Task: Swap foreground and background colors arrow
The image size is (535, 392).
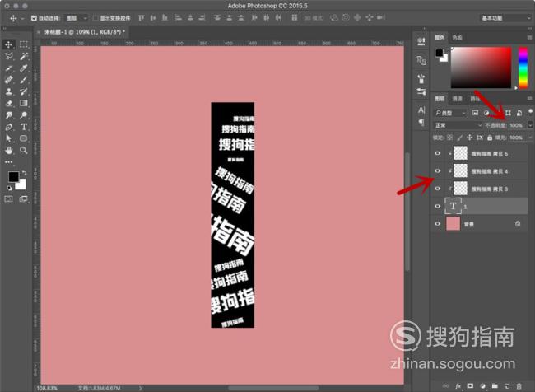Action: pyautogui.click(x=24, y=173)
